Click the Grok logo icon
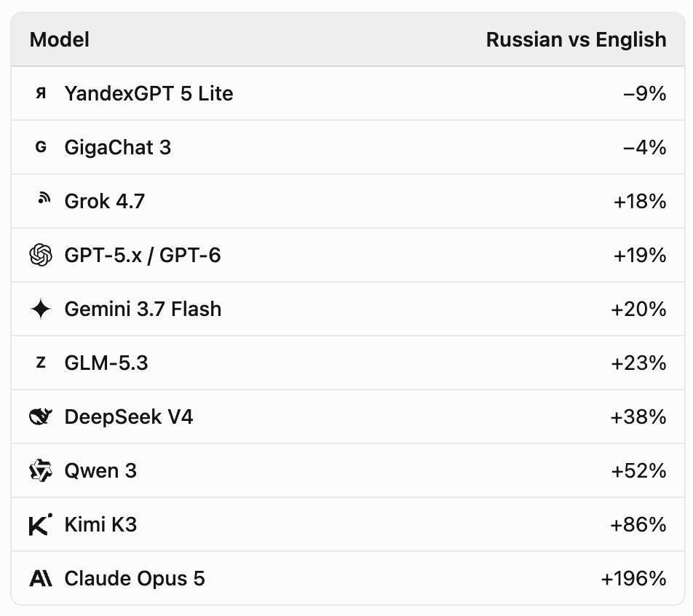Viewport: 693px width, 616px height. point(44,199)
